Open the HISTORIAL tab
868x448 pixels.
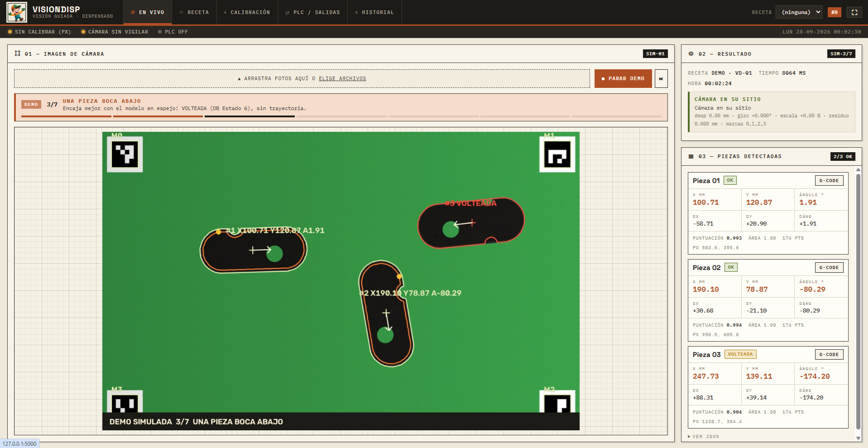coord(374,12)
